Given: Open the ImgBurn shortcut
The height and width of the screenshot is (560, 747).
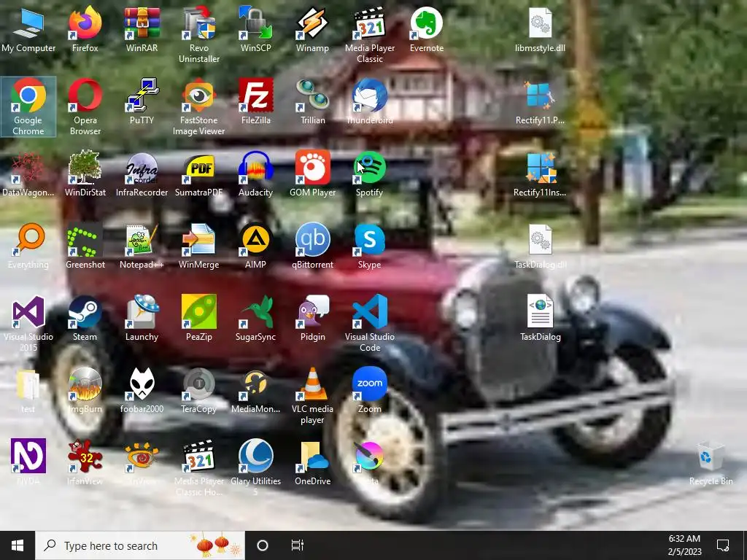Looking at the screenshot, I should pos(85,385).
